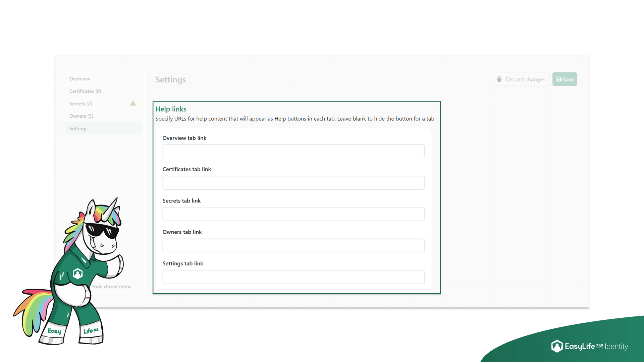This screenshot has height=362, width=644.
Task: Toggle Hide closed items
Action: pos(112,287)
